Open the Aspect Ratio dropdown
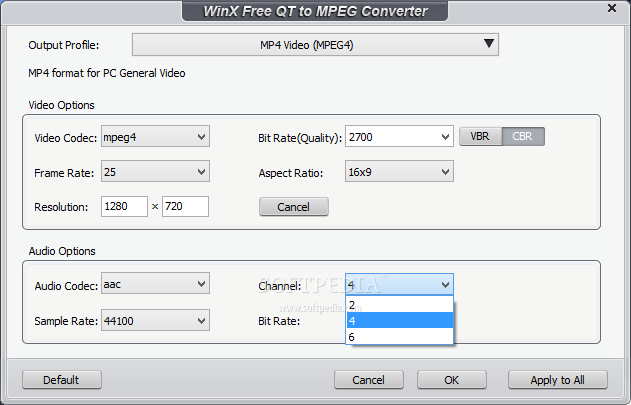The height and width of the screenshot is (405, 631). pyautogui.click(x=399, y=172)
